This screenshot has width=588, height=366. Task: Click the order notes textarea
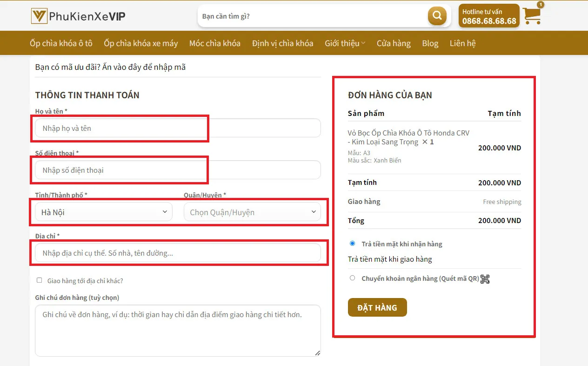click(x=178, y=330)
